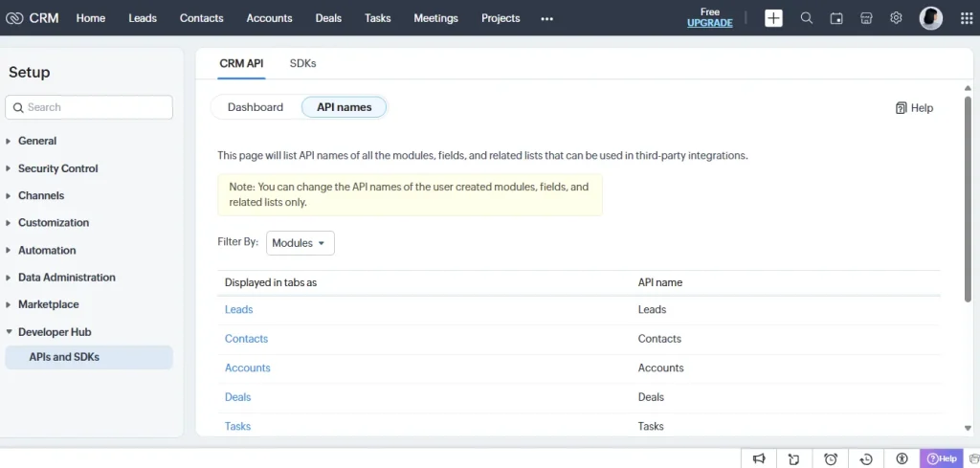This screenshot has height=468, width=980.
Task: Go to Home in top navigation
Action: 91,18
